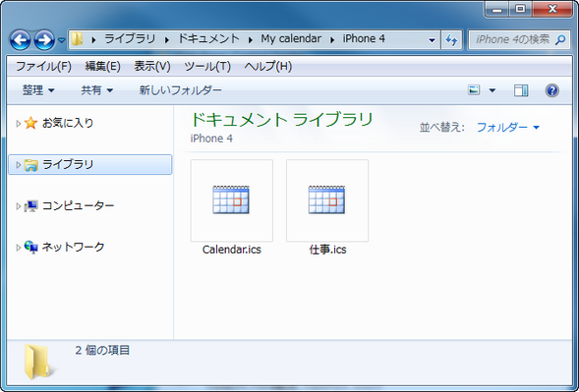The height and width of the screenshot is (392, 579).
Task: Open the 表示(V) menu
Action: pos(152,67)
